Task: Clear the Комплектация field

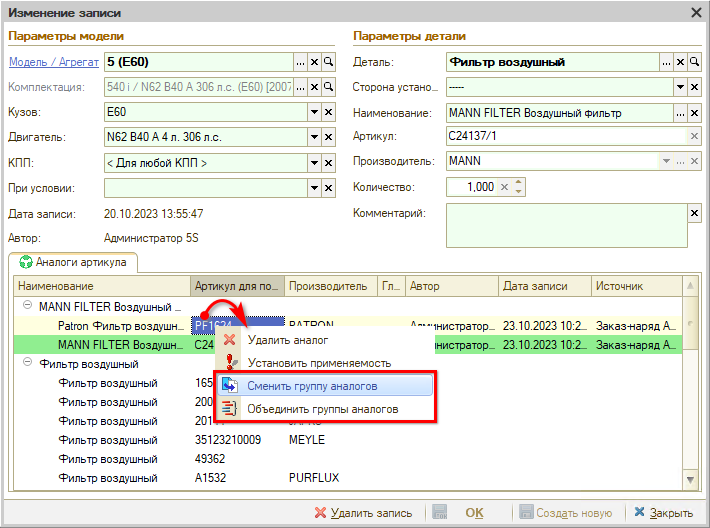Action: [x=314, y=87]
